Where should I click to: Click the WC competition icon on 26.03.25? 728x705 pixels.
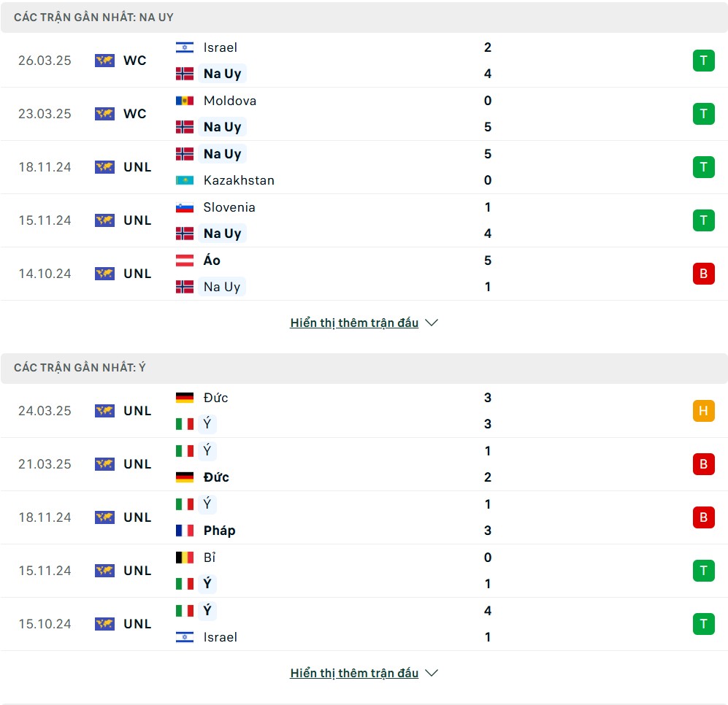point(104,61)
